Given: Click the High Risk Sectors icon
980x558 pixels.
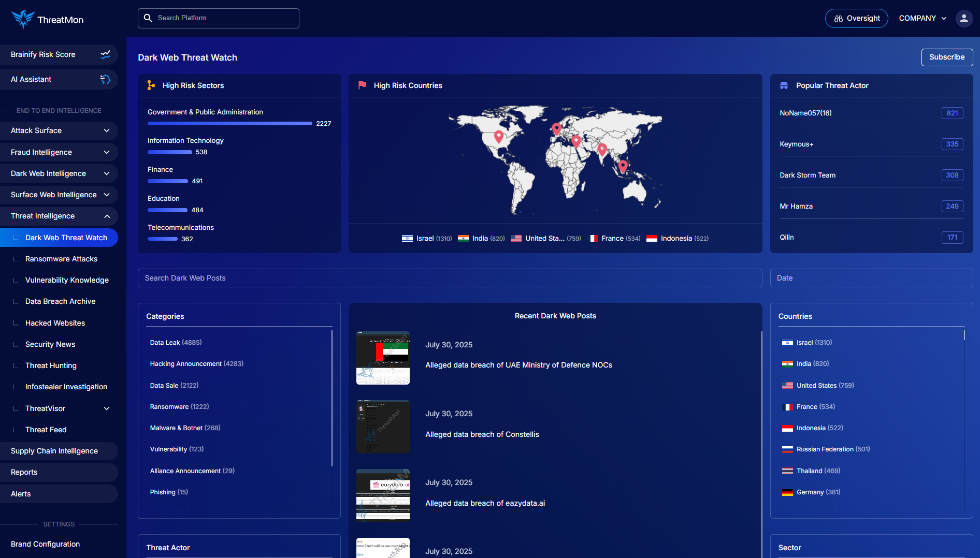Looking at the screenshot, I should pos(151,85).
